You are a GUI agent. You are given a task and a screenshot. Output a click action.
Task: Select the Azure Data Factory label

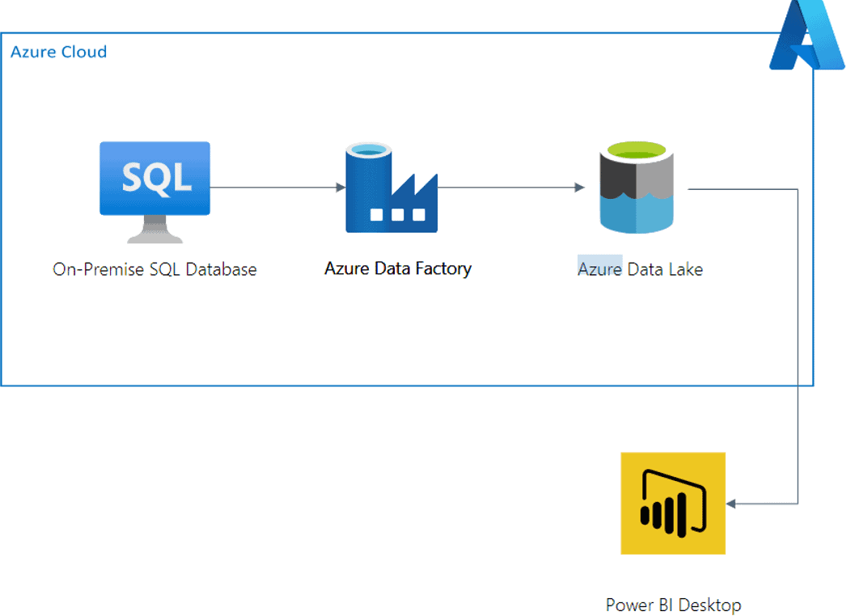[398, 268]
